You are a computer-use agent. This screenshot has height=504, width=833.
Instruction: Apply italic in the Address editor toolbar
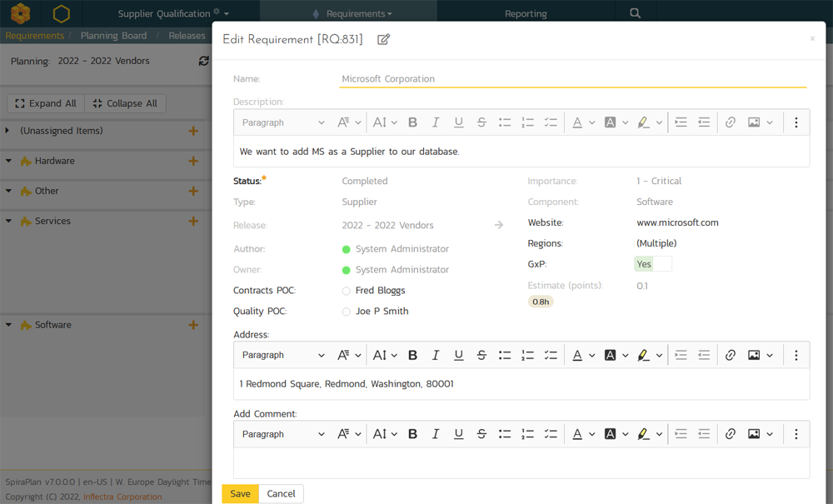(x=435, y=355)
